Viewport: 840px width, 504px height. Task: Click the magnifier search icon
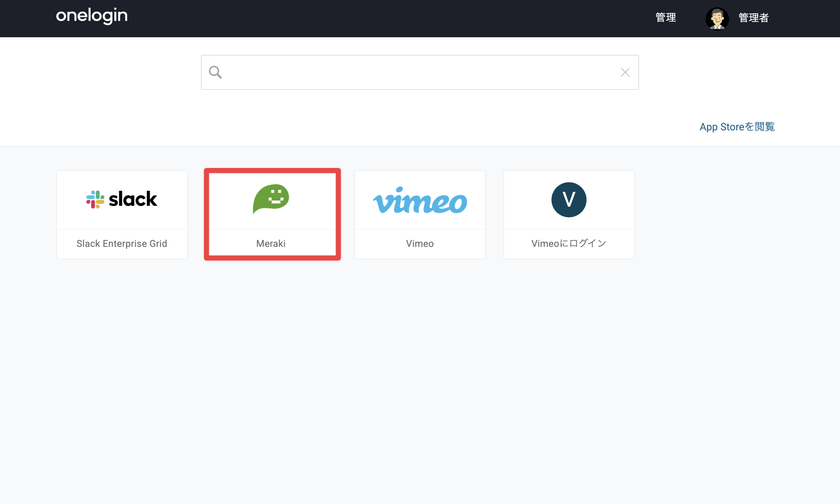click(215, 72)
